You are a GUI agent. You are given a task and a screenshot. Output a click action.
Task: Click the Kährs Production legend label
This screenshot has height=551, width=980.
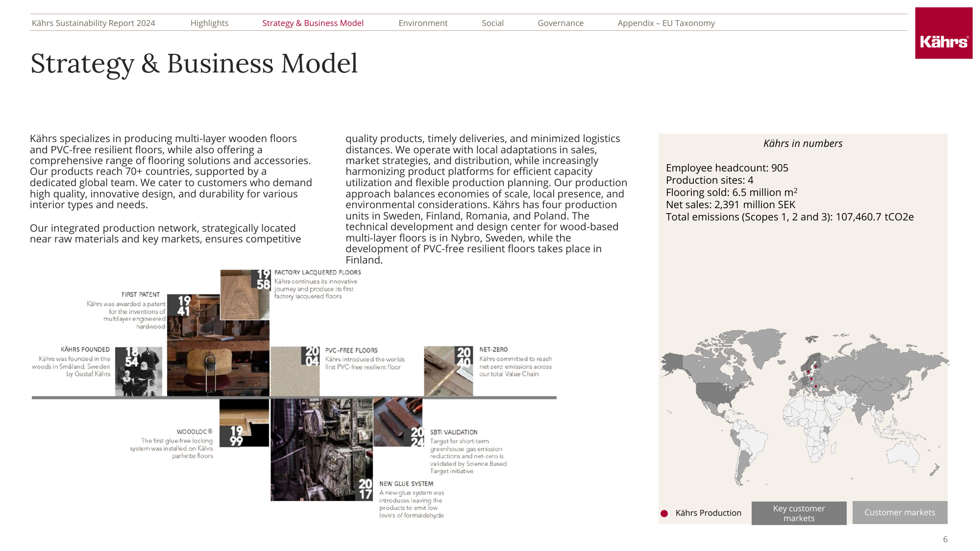pyautogui.click(x=708, y=513)
